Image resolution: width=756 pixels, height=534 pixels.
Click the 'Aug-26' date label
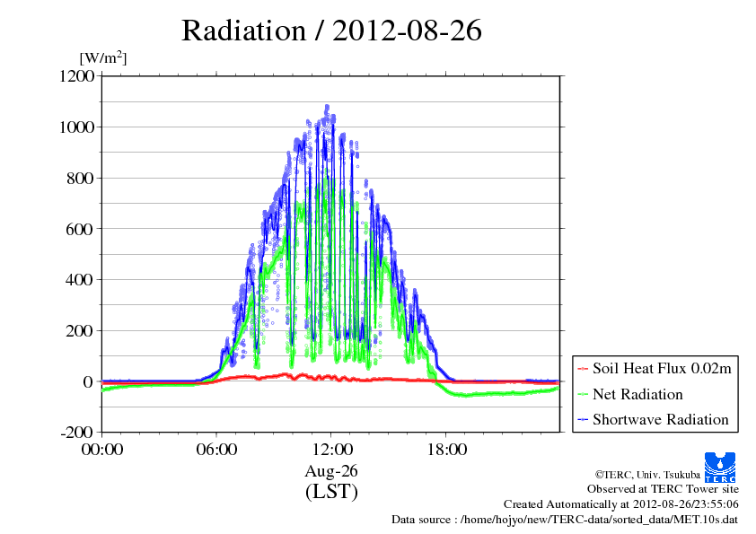[x=331, y=471]
